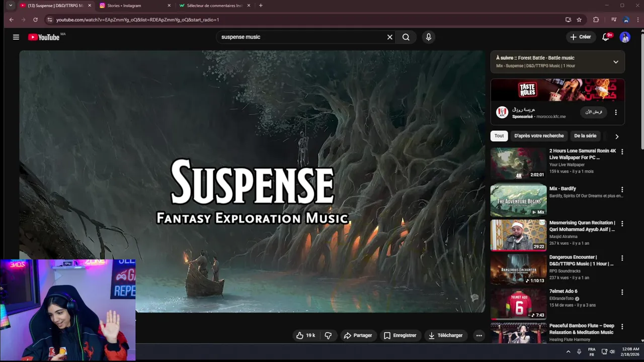Dislike the video with thumbs down
This screenshot has height=362, width=644.
point(328,335)
